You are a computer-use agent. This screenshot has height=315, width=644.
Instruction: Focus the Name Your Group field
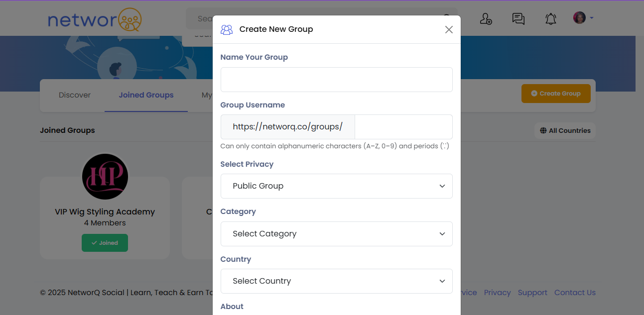(x=336, y=80)
